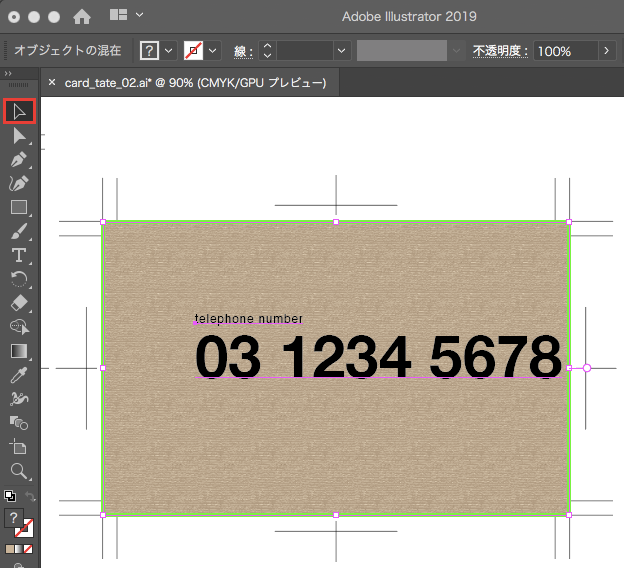The width and height of the screenshot is (624, 568).
Task: Expand the opacity slider arrow
Action: pyautogui.click(x=606, y=51)
